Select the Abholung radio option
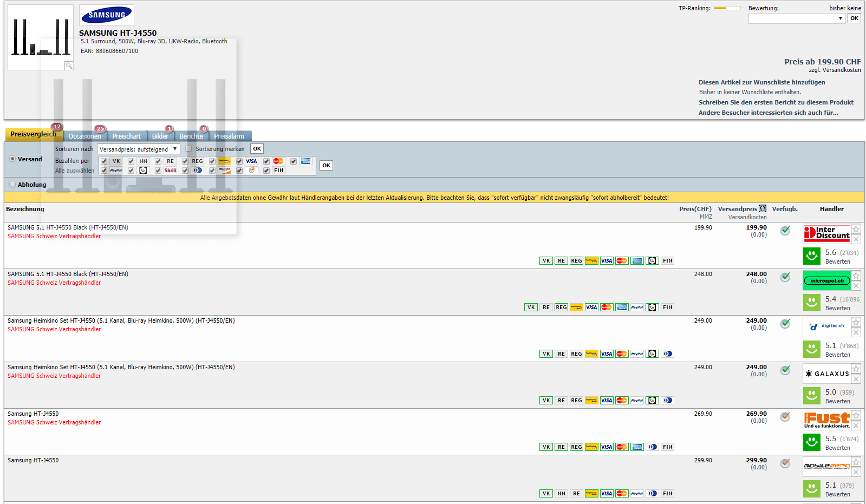 tap(12, 185)
